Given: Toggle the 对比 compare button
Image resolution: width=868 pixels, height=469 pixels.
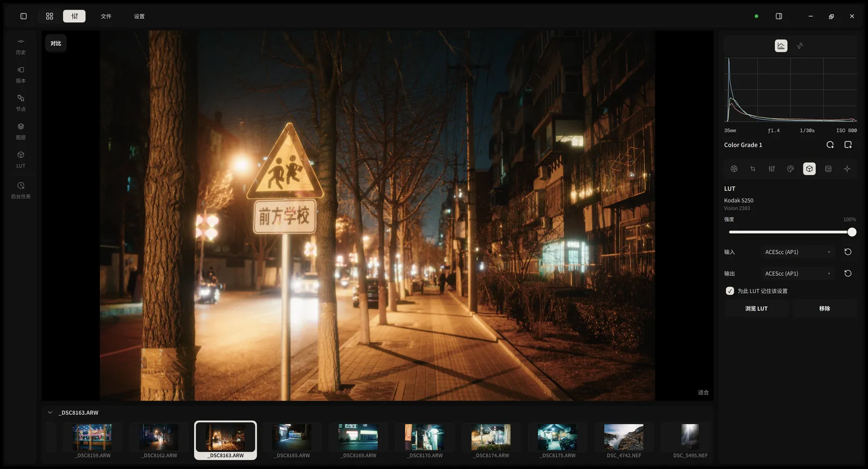Looking at the screenshot, I should tap(56, 43).
